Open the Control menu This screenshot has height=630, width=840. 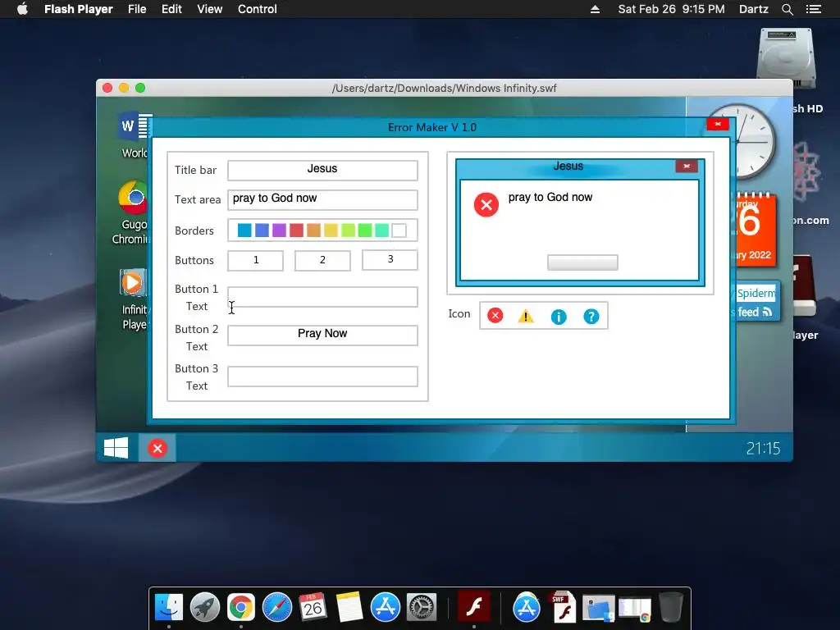257,9
